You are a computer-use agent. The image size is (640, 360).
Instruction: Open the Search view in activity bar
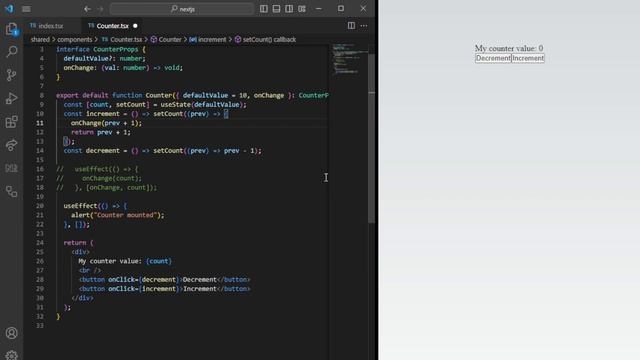[11, 51]
